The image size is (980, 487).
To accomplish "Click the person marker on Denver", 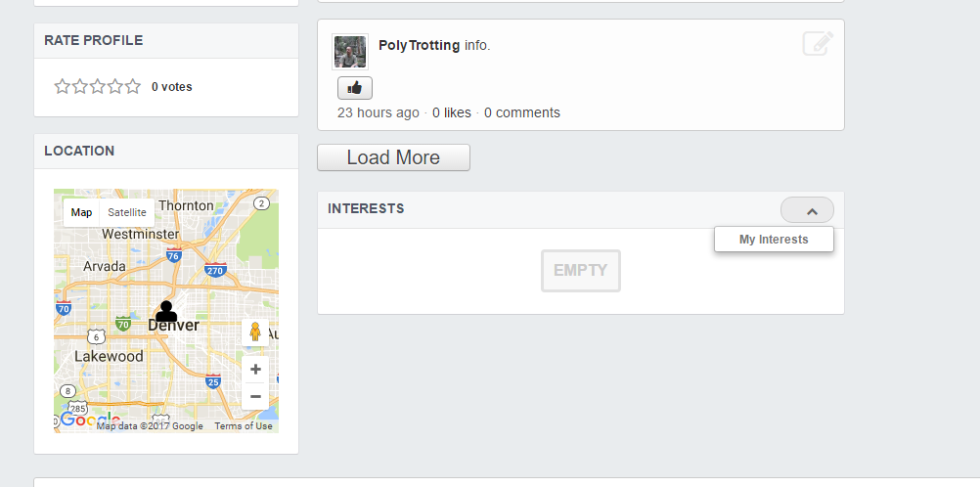I will [x=167, y=312].
